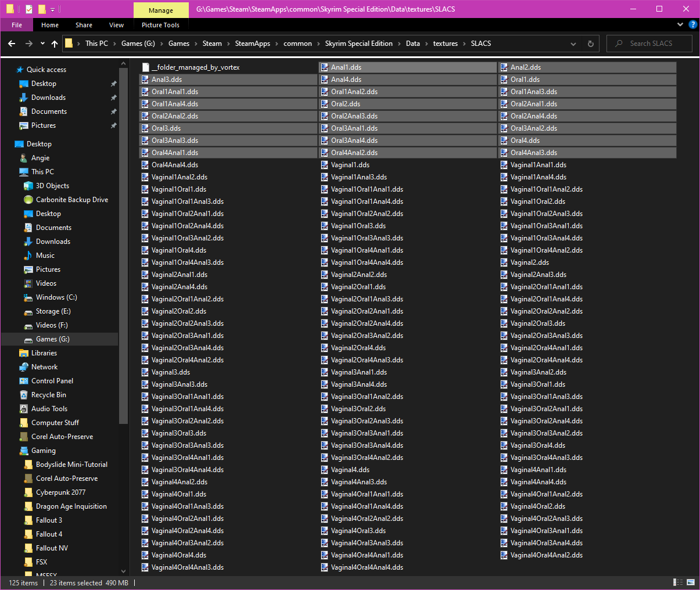Open the Picture Tools tab

pyautogui.click(x=160, y=25)
